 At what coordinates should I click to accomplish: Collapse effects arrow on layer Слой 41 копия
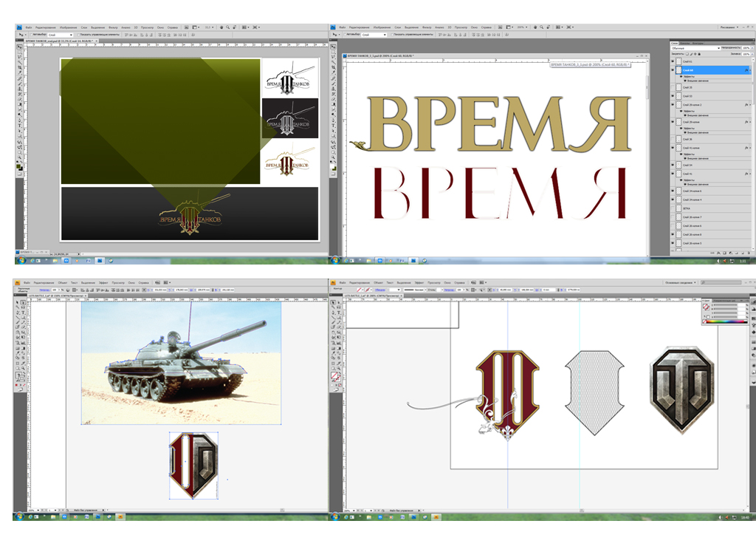coord(750,148)
